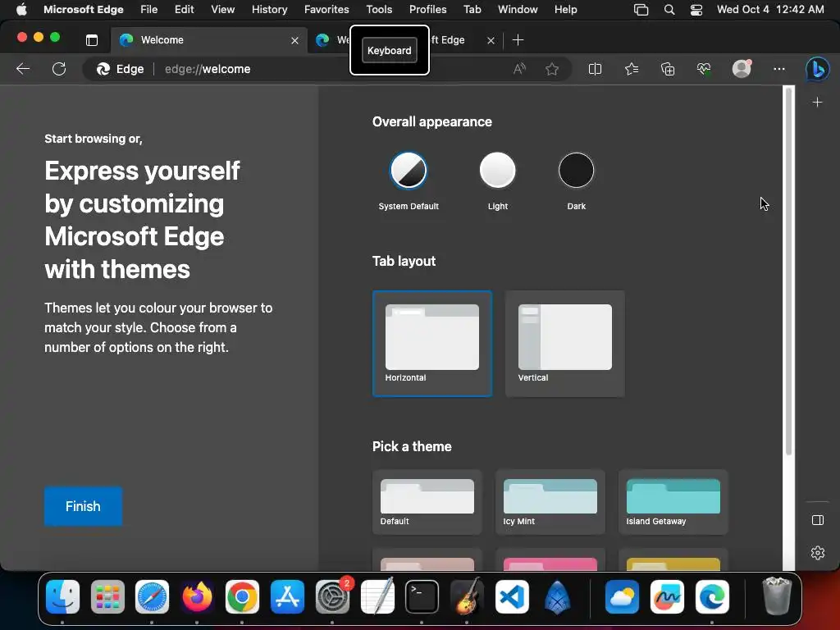Image resolution: width=840 pixels, height=630 pixels.
Task: Click the Finish button
Action: [x=83, y=506]
